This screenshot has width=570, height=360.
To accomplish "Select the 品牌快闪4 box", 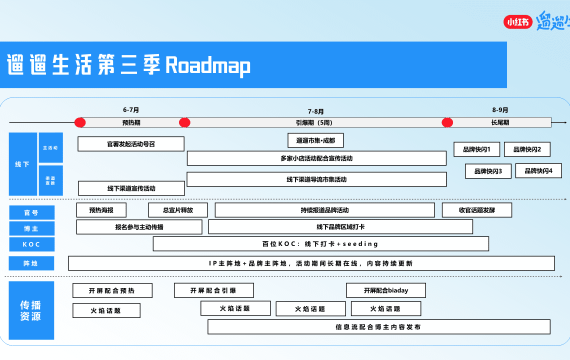I will point(538,171).
